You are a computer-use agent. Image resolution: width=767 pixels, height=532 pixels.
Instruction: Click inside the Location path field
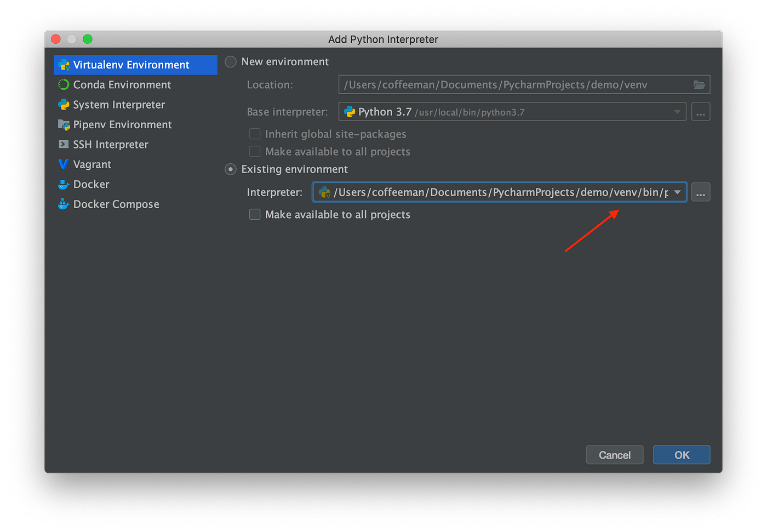tap(493, 84)
